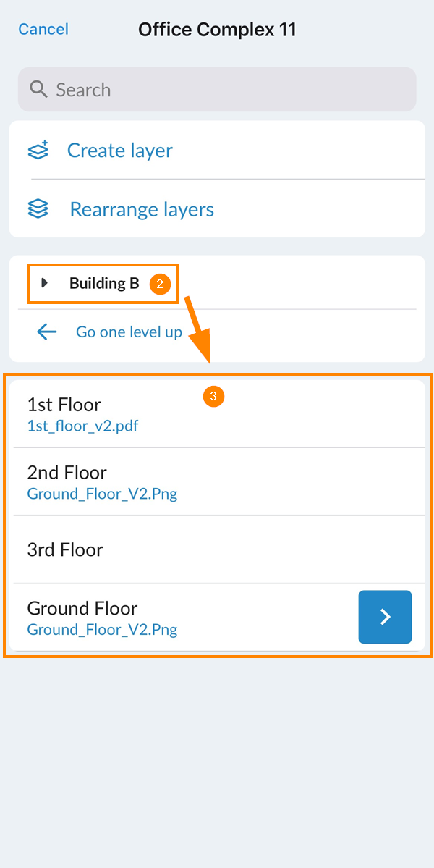Select the 2nd Floor layer
Viewport: 434px width, 868px height.
67,473
